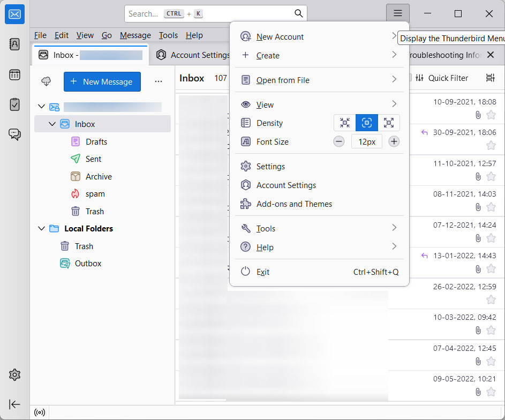Image resolution: width=505 pixels, height=420 pixels.
Task: Open settings gear in left sidebar
Action: 14,374
